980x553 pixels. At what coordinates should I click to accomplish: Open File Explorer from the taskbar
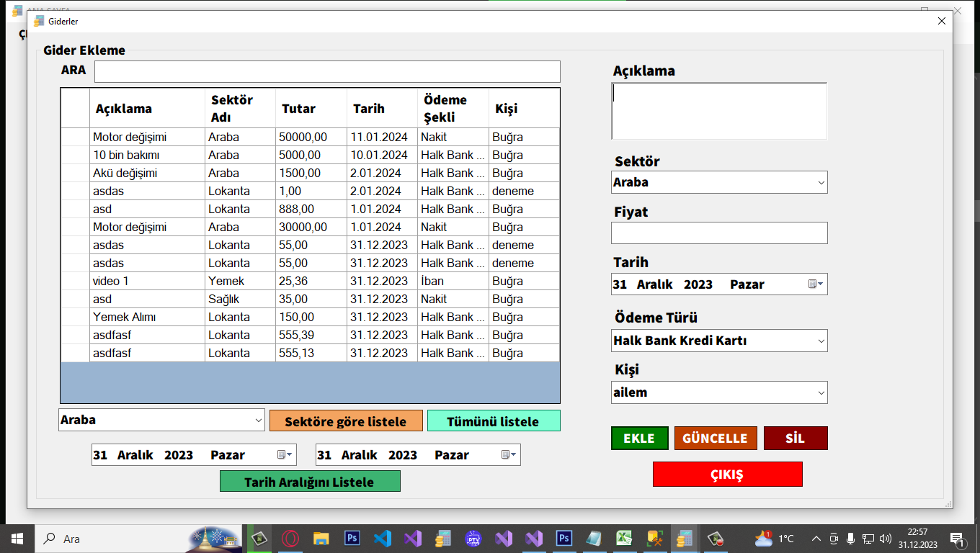[321, 539]
